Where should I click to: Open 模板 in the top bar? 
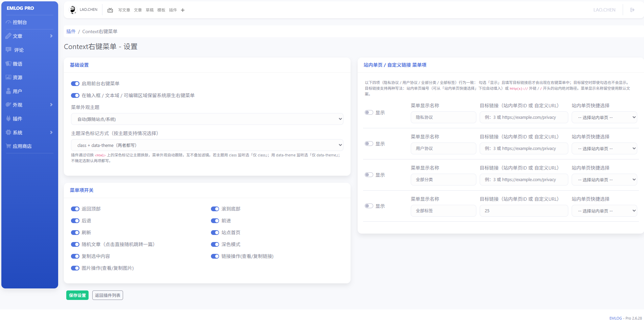coord(161,10)
